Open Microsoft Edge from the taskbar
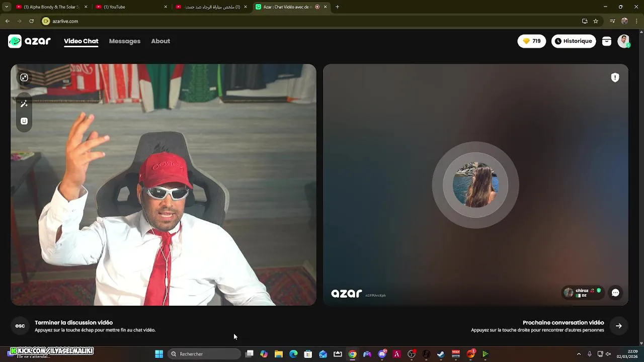 [x=293, y=354]
